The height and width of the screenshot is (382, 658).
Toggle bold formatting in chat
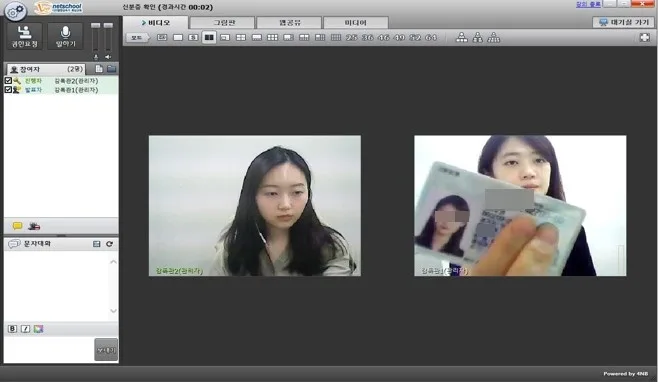pos(12,329)
